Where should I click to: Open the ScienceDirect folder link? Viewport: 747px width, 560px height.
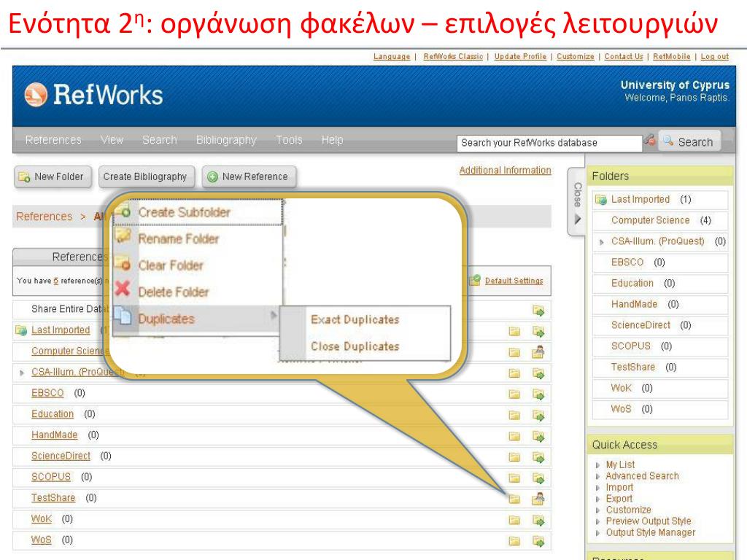tap(61, 456)
